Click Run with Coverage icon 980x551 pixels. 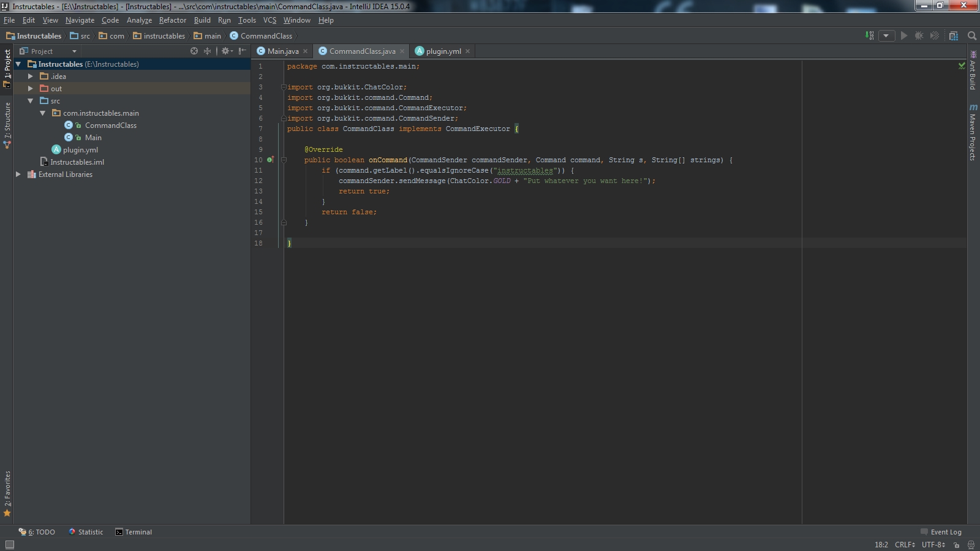(x=935, y=36)
